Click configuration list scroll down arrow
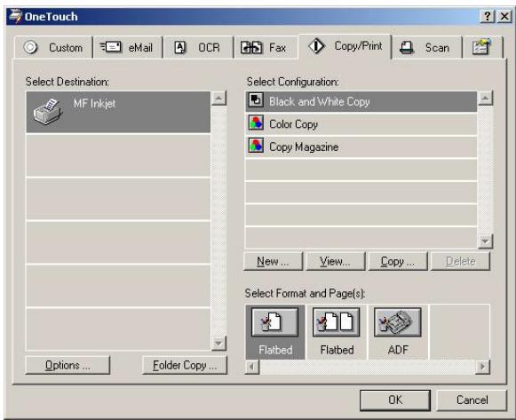Screen dimensions: 516x420 tap(486, 242)
